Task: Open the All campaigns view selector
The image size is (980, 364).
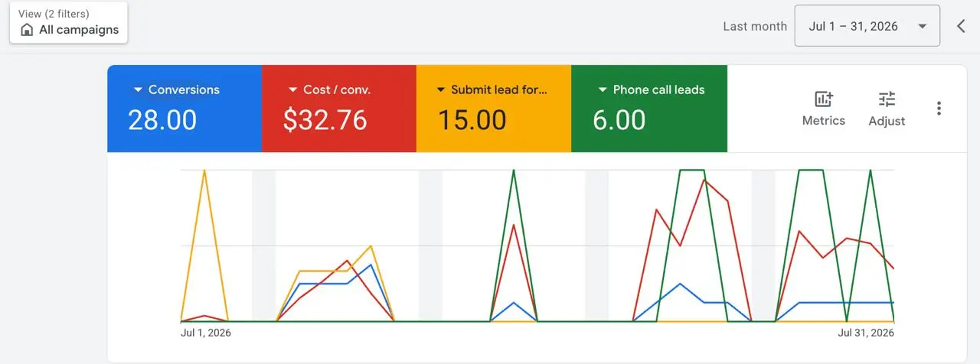Action: (69, 22)
